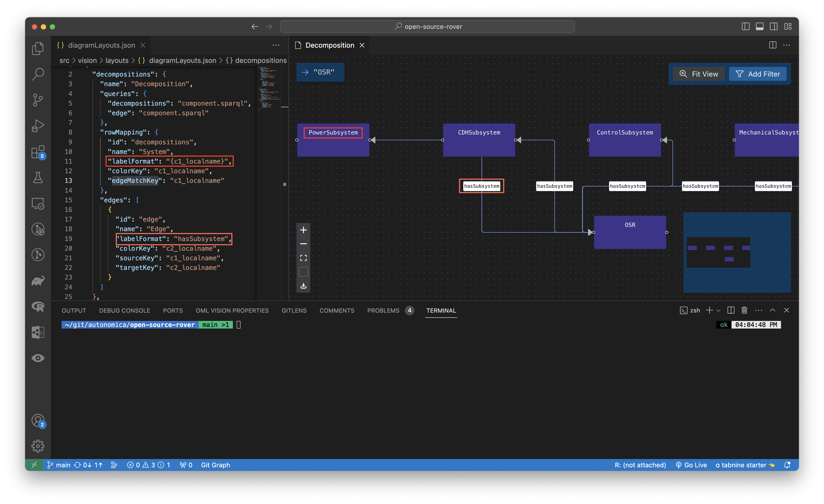824x504 pixels.
Task: Open the diagramLayouts.json breadcrumb segment
Action: tap(177, 60)
